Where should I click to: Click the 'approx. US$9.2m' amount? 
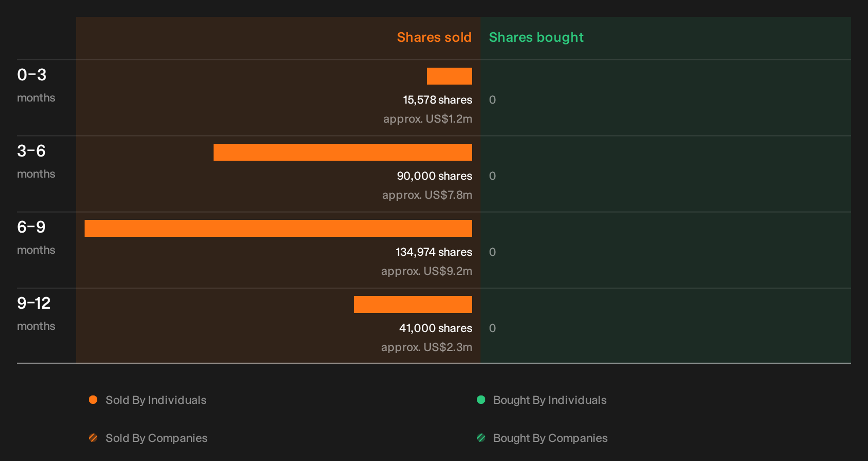427,271
